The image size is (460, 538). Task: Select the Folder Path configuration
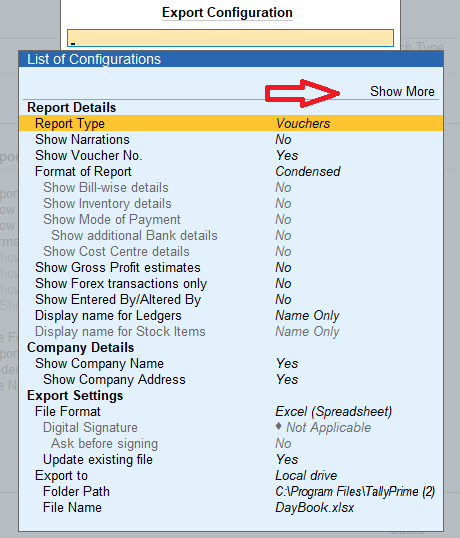[x=231, y=491]
